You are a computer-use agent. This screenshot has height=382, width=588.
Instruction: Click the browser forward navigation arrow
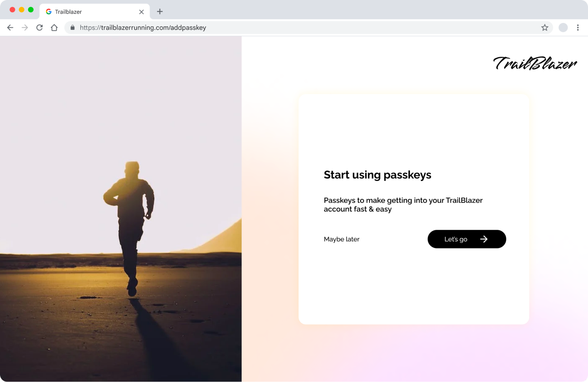tap(24, 27)
